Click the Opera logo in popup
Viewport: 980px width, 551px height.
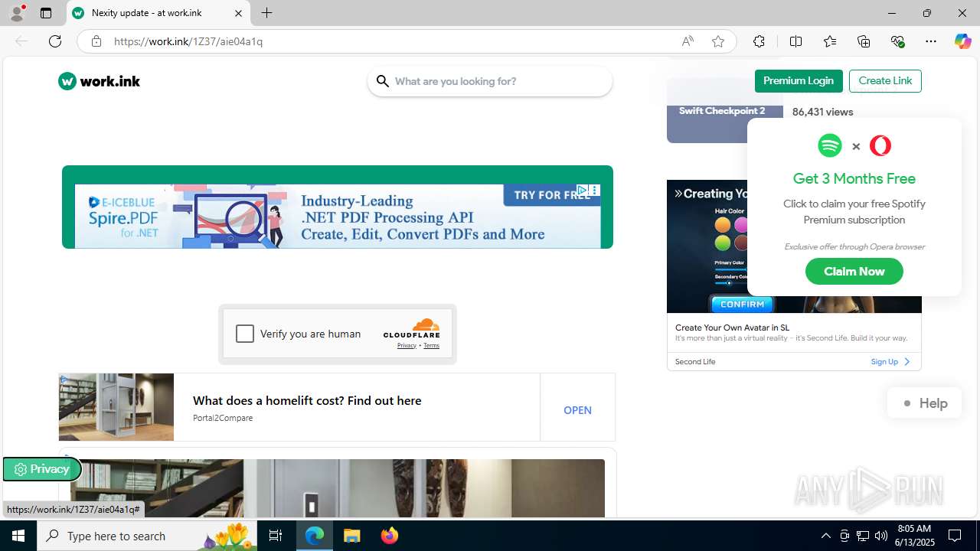click(880, 145)
